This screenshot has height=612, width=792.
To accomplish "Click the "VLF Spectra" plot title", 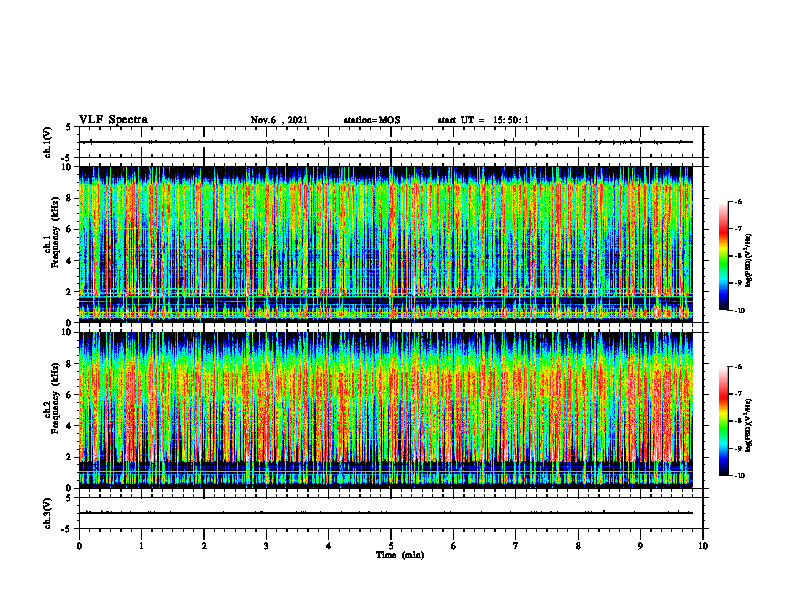I will (113, 120).
